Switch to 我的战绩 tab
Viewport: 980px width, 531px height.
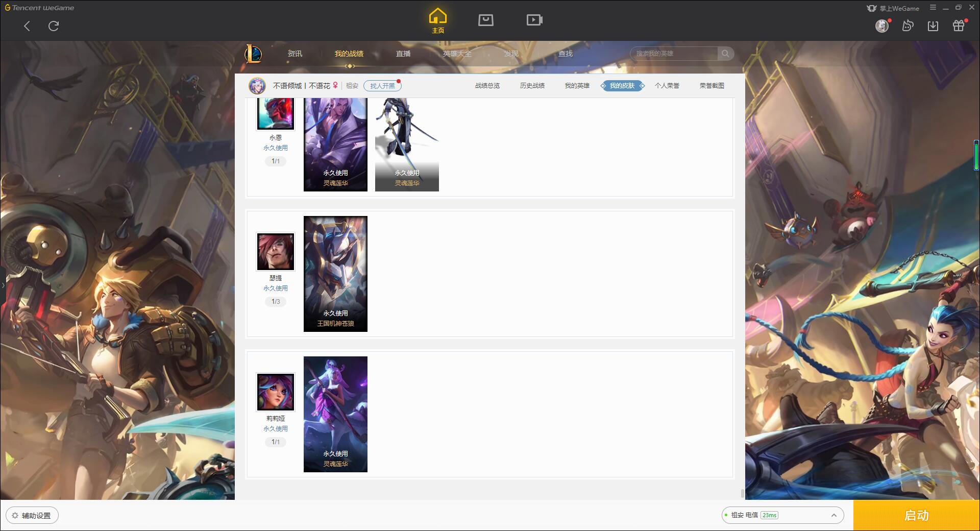tap(349, 54)
